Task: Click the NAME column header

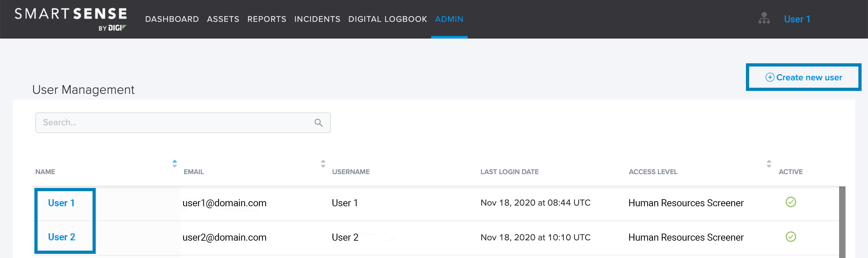Action: (x=45, y=172)
